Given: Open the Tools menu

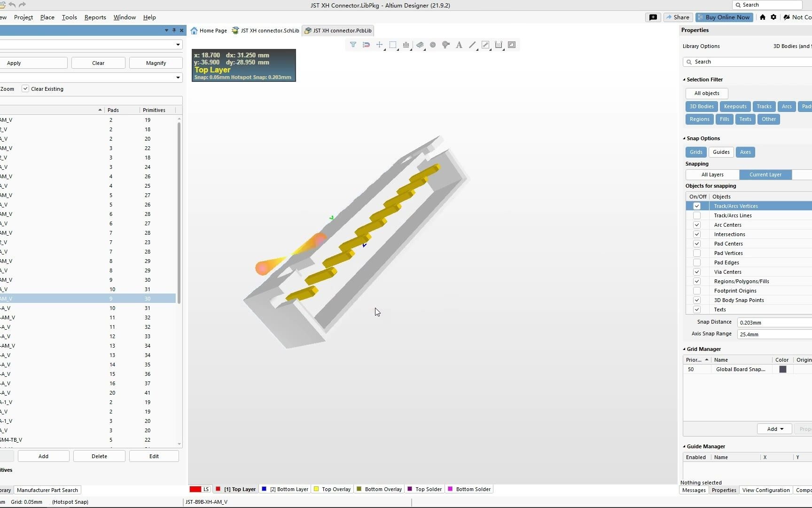Looking at the screenshot, I should pyautogui.click(x=69, y=17).
